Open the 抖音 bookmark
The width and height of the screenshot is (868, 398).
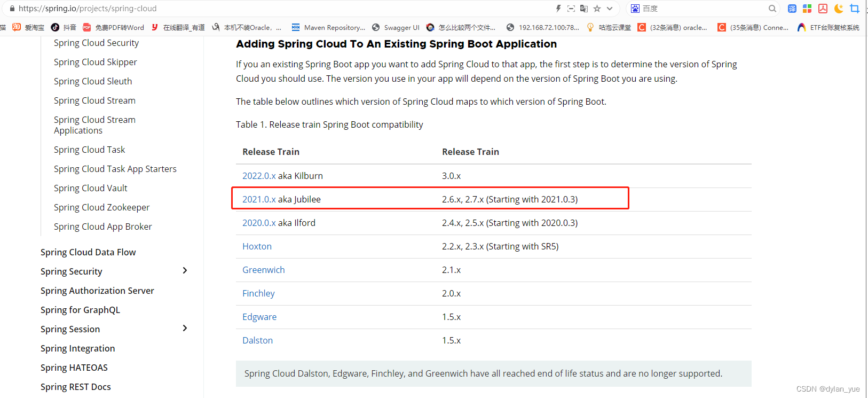pos(64,27)
